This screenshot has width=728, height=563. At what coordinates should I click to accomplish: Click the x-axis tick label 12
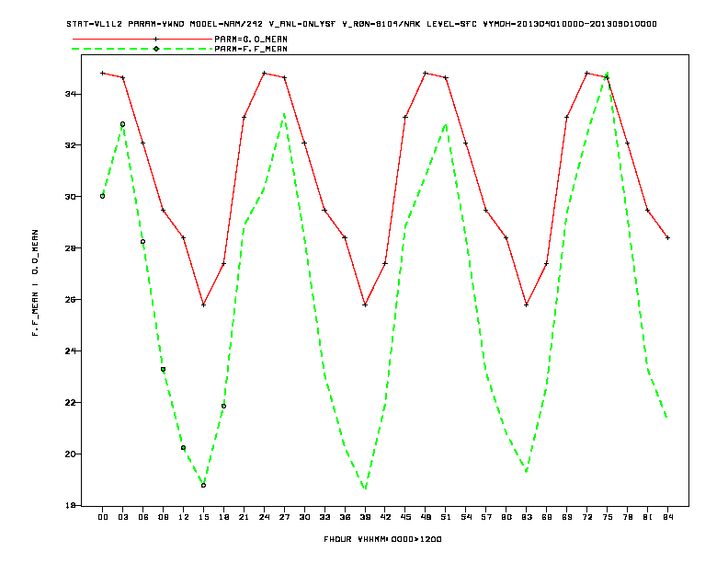[x=184, y=517]
